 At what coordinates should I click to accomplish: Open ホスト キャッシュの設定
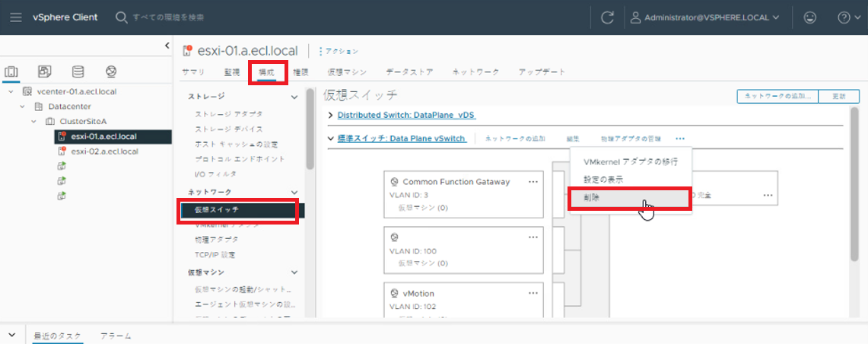[x=237, y=144]
